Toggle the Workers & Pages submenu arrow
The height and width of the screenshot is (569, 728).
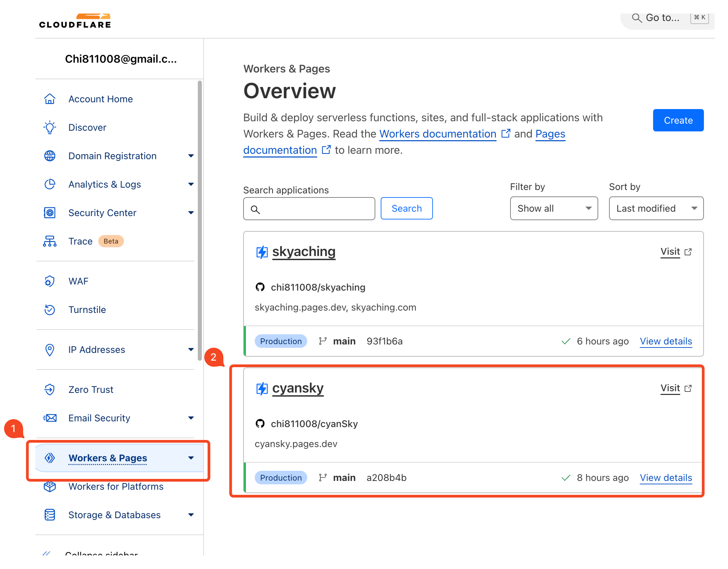click(191, 458)
